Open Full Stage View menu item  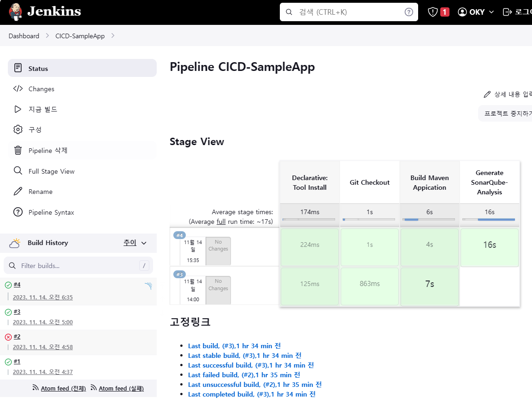coord(82,171)
